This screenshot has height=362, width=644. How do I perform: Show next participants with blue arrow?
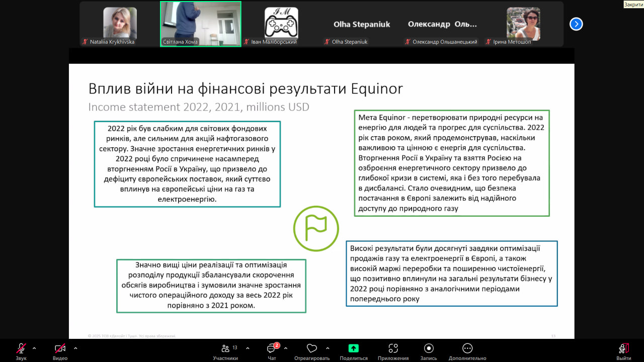pos(576,24)
